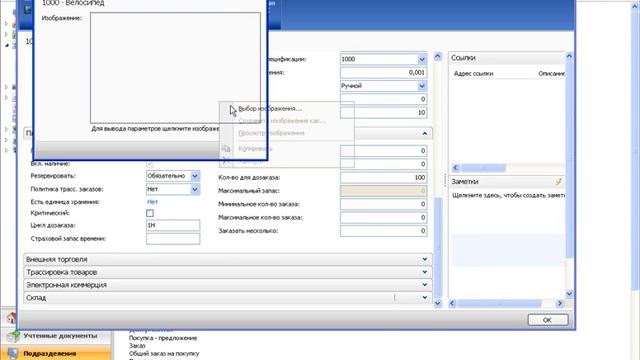Click the up arrow of the card's vertical scrollbar
The height and width of the screenshot is (360, 640).
438,57
